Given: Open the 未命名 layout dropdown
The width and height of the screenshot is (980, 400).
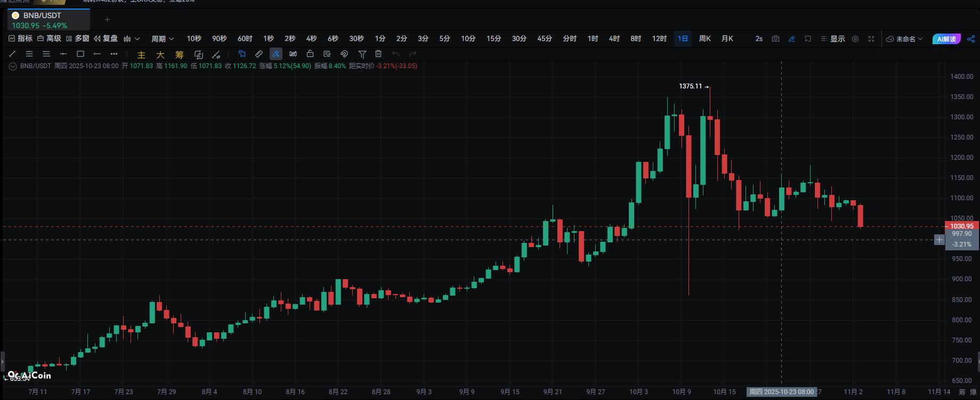Looking at the screenshot, I should pos(904,39).
